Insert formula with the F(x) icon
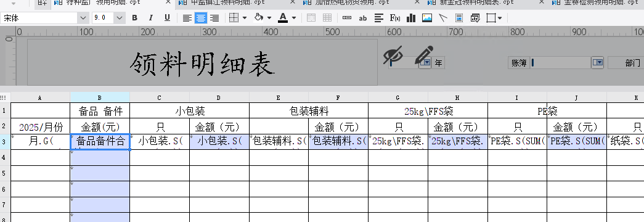The image size is (644, 222). tap(395, 18)
